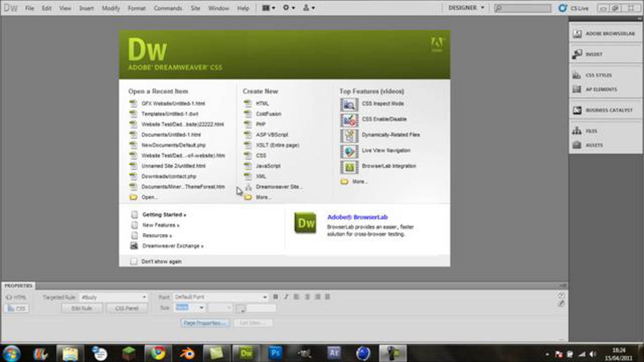644x362 pixels.
Task: Click the CSS Inspect Mode video icon
Action: tap(349, 105)
